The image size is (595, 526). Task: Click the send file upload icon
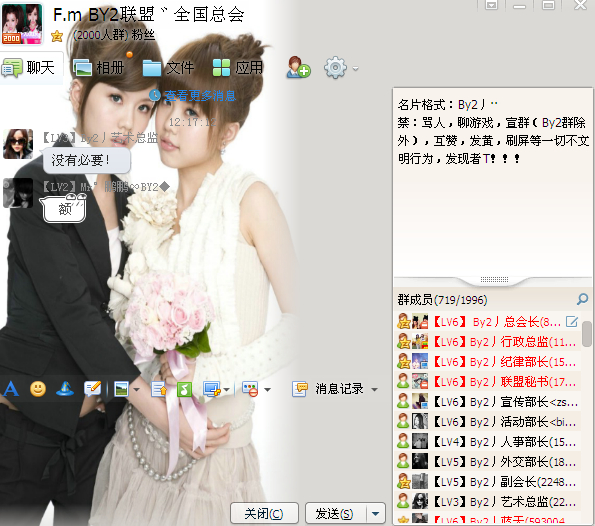pos(159,389)
